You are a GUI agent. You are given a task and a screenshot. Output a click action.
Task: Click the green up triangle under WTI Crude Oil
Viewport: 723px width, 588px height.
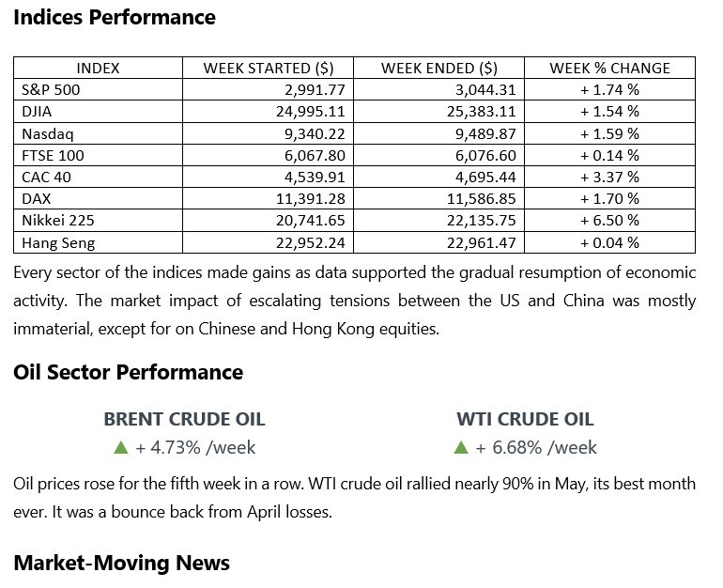461,448
